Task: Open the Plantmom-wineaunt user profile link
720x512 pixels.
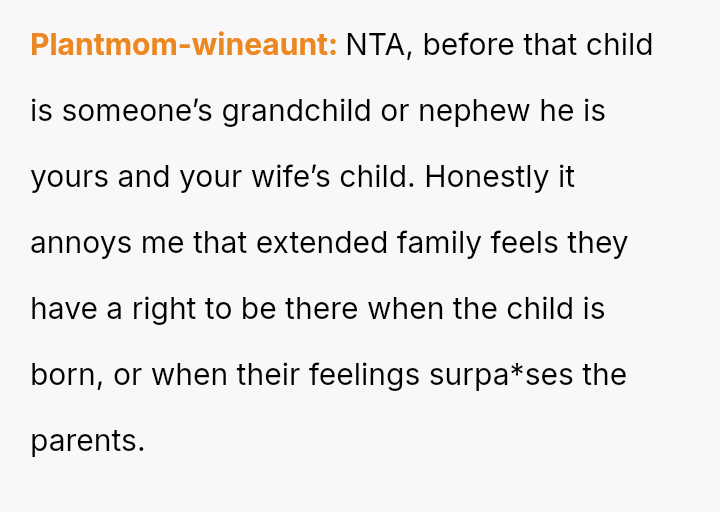Action: 184,46
